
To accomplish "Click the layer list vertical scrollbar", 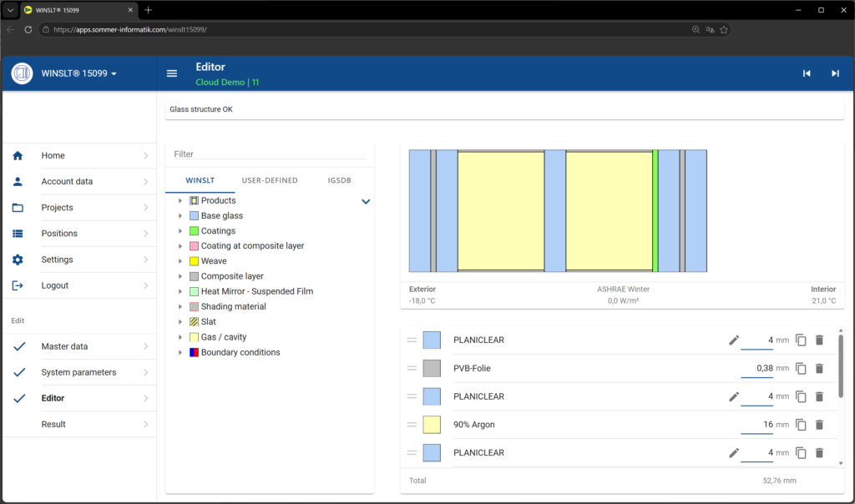I will pos(840,365).
